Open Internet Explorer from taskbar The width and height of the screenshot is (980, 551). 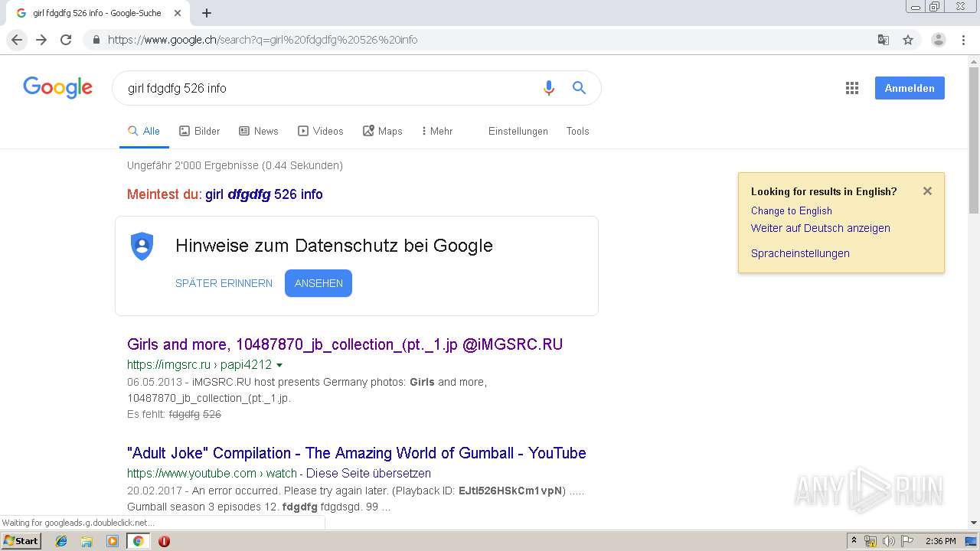click(61, 541)
